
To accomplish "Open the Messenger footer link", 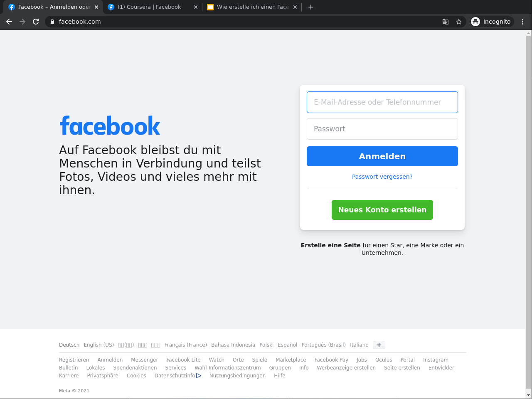I will click(145, 360).
